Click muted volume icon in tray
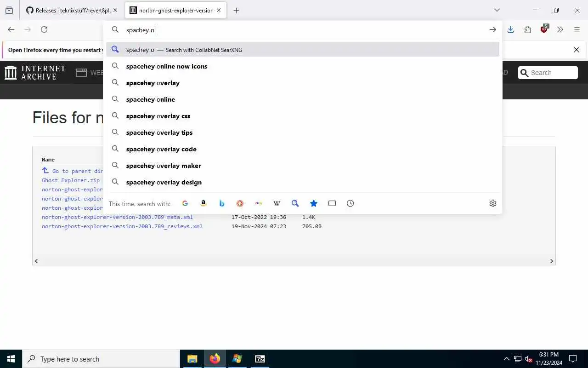The width and height of the screenshot is (588, 368). 529,359
